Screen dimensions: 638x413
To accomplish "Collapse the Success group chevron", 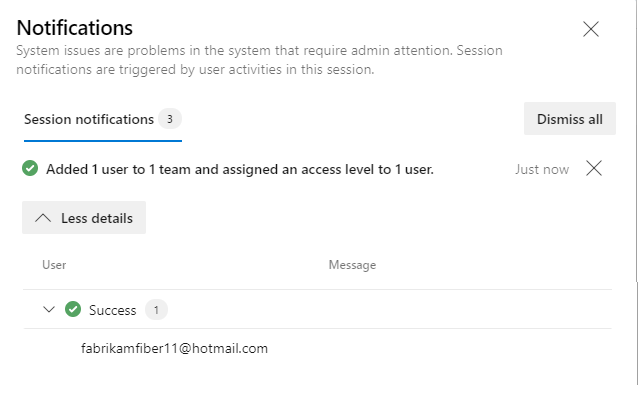I will (x=49, y=310).
